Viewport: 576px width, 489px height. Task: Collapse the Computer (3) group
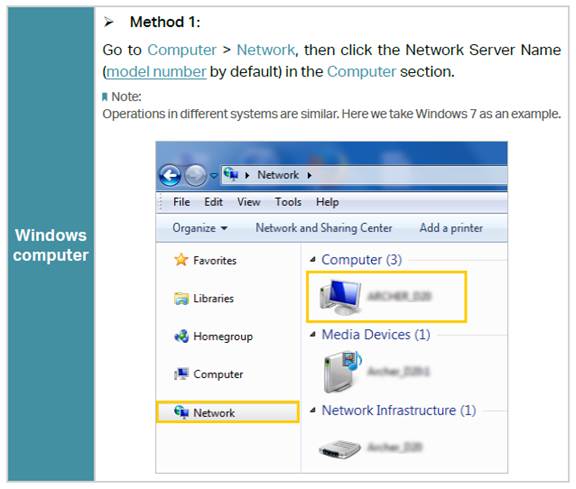click(x=313, y=260)
